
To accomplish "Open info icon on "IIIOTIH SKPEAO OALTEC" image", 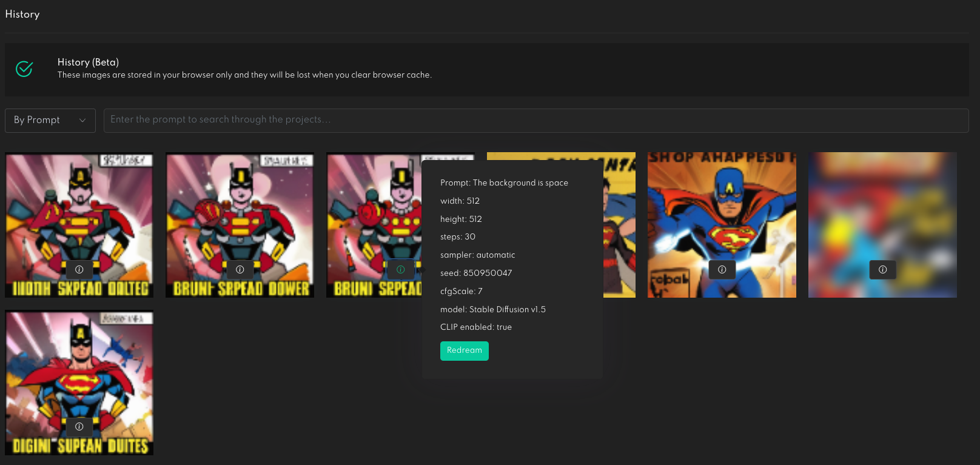I will click(79, 269).
